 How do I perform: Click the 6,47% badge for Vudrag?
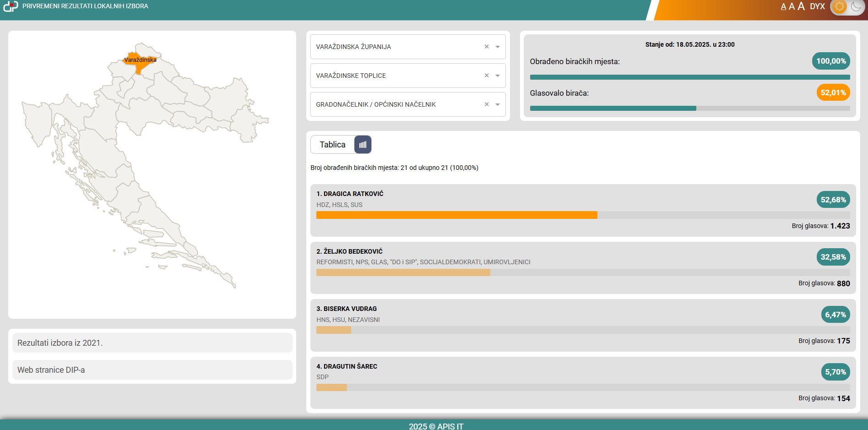835,315
